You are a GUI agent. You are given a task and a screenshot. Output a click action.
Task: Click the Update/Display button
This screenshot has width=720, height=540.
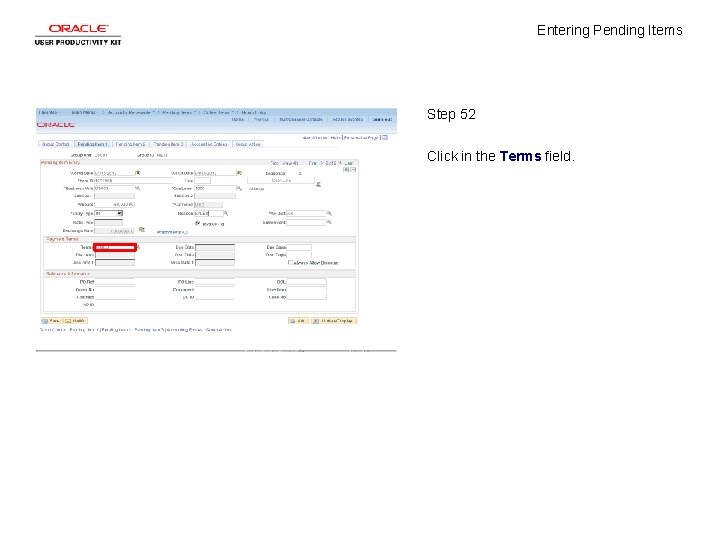tap(334, 321)
